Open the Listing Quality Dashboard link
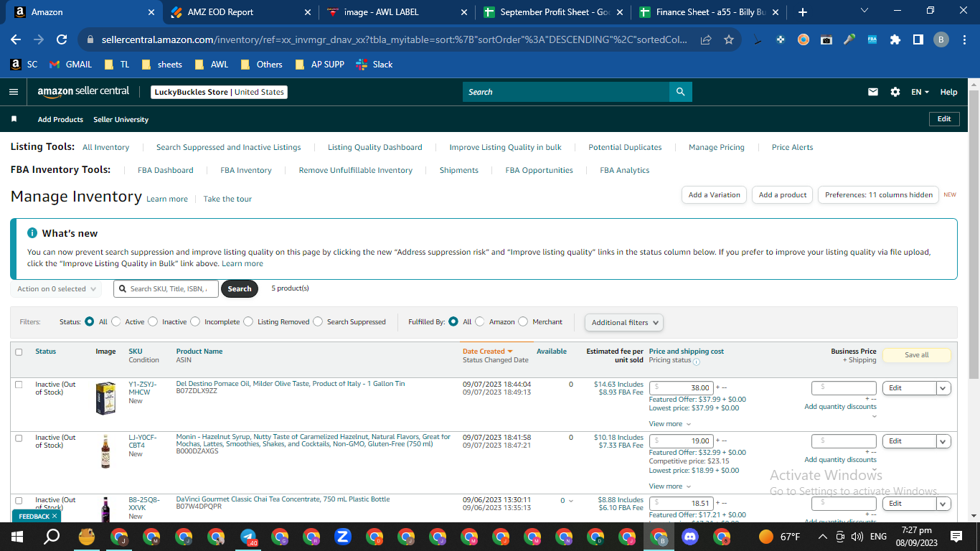 pos(375,148)
